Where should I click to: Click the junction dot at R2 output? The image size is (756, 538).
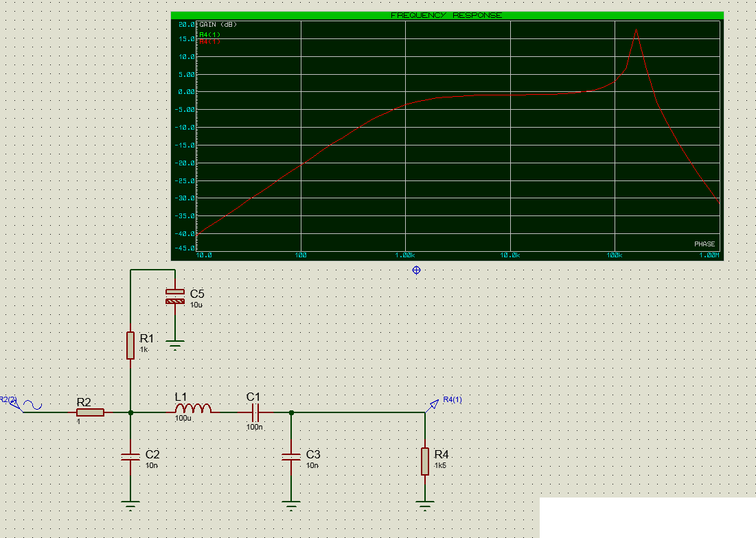pyautogui.click(x=130, y=413)
